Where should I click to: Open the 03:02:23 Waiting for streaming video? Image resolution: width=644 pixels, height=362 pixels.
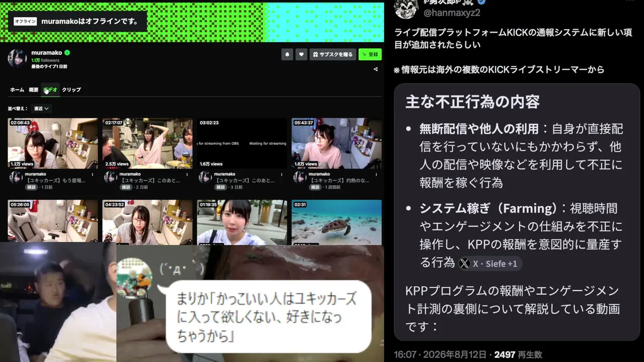(x=242, y=143)
